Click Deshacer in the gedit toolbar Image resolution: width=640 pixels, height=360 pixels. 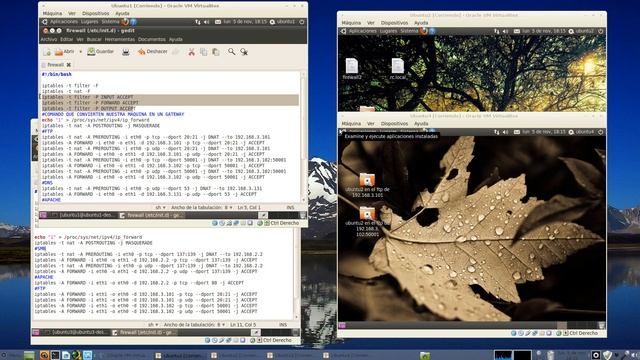[153, 52]
